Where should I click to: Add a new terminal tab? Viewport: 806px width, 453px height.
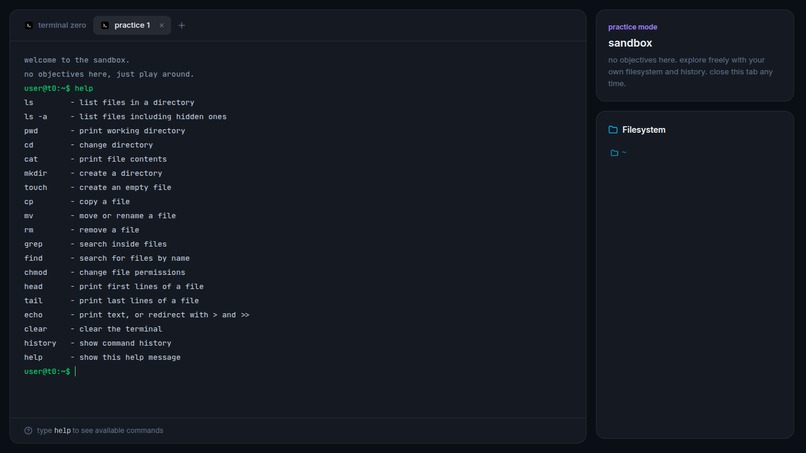coord(181,25)
